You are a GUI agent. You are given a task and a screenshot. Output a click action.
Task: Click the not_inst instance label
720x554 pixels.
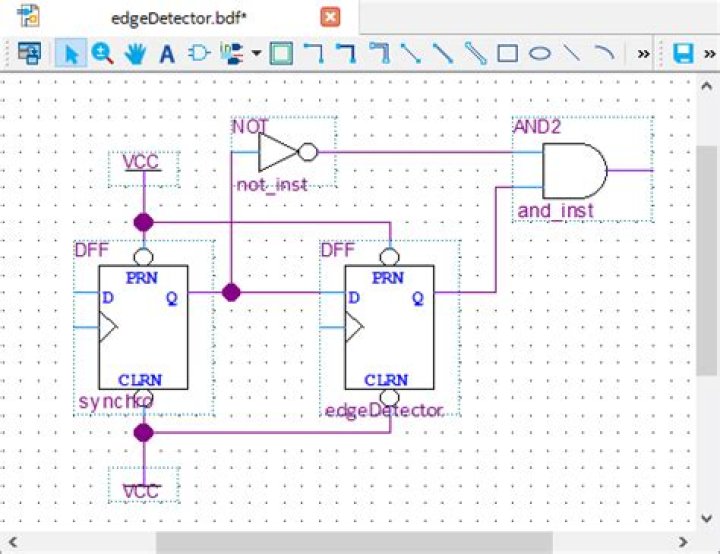tap(272, 185)
